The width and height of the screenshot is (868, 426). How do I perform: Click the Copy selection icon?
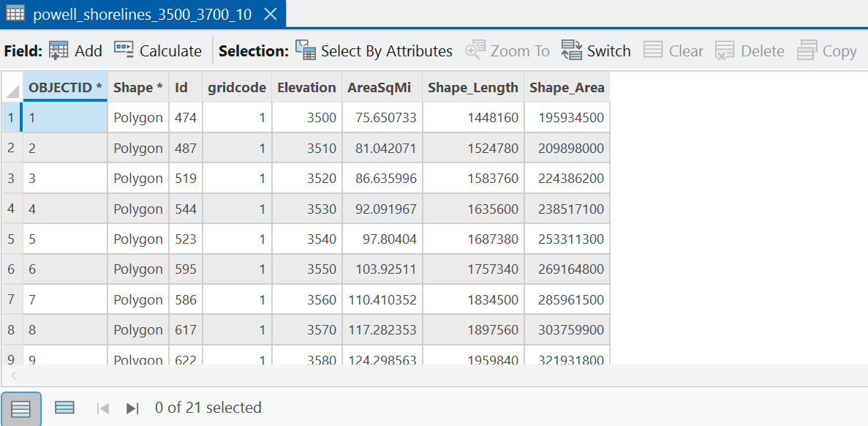[x=807, y=51]
